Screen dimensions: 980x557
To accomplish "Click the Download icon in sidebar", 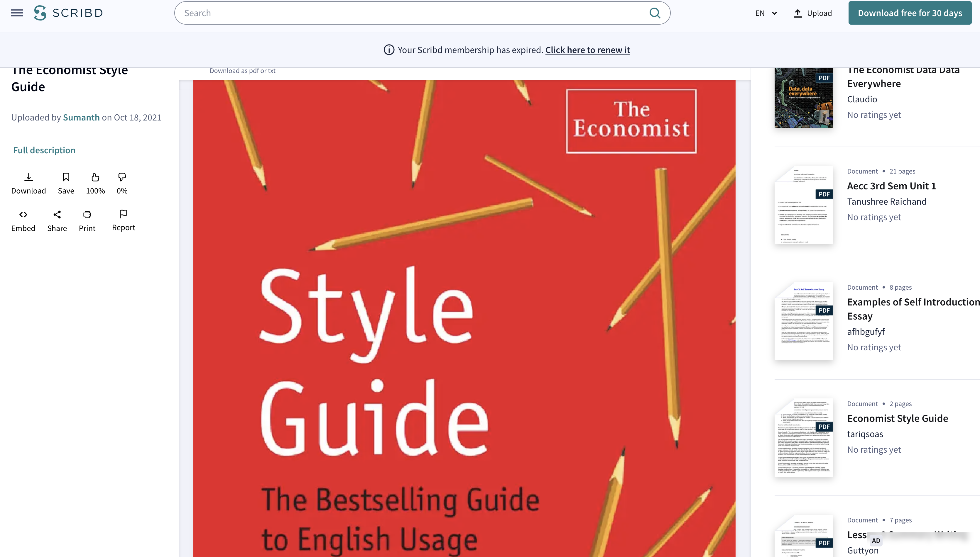I will [28, 177].
